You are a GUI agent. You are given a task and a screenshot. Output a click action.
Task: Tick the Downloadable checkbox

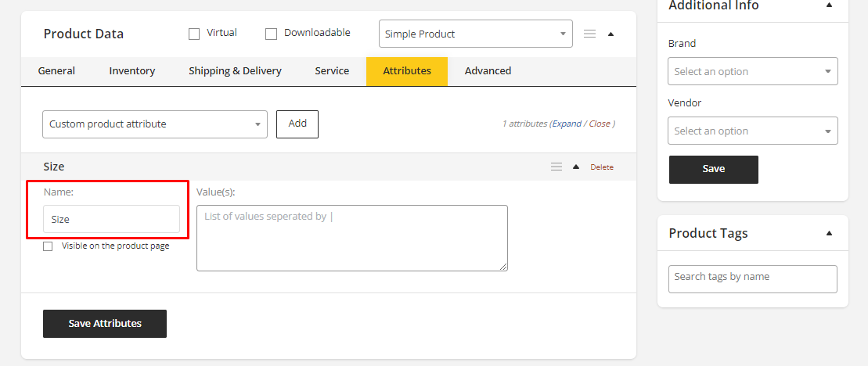[x=272, y=34]
